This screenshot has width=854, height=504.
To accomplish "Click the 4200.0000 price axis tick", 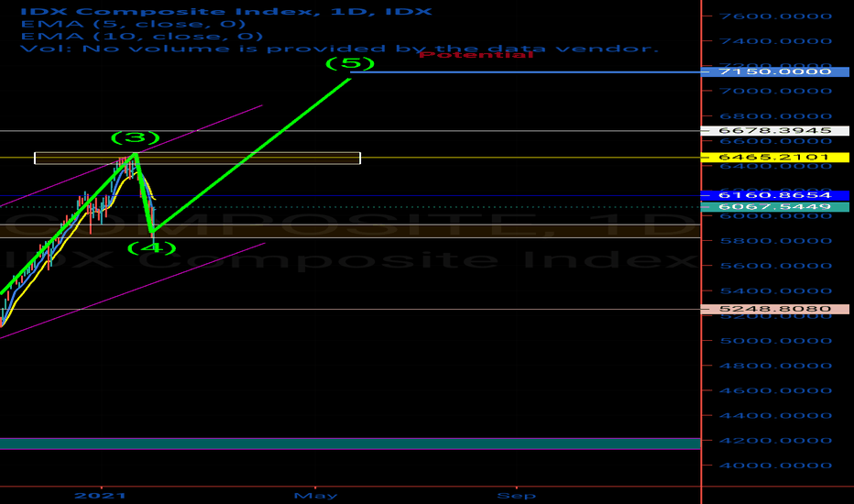I will [775, 441].
